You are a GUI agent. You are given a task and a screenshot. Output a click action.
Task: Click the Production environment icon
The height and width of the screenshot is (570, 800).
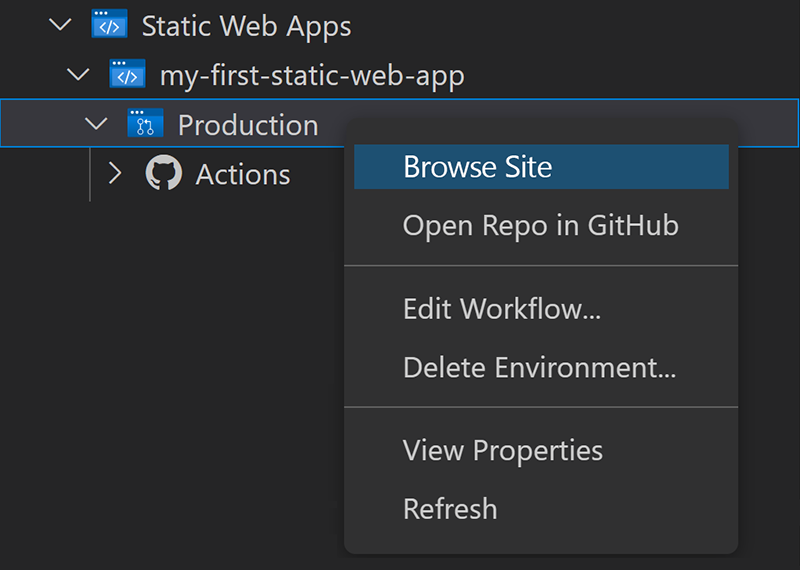click(145, 123)
